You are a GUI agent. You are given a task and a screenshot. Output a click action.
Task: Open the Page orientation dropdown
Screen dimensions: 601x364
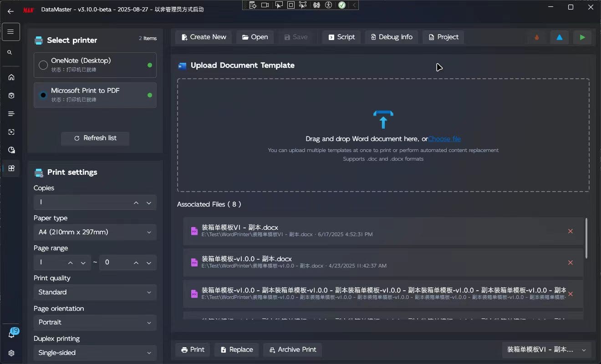click(95, 322)
